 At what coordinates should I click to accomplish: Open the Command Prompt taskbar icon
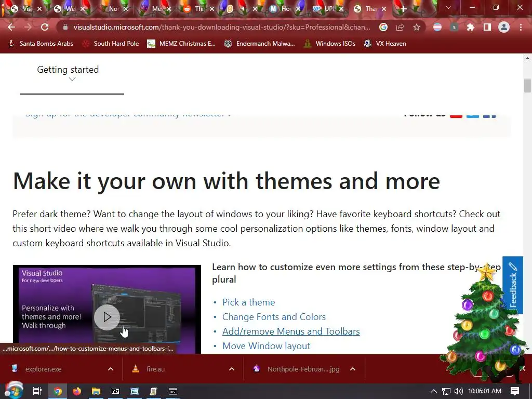(172, 392)
